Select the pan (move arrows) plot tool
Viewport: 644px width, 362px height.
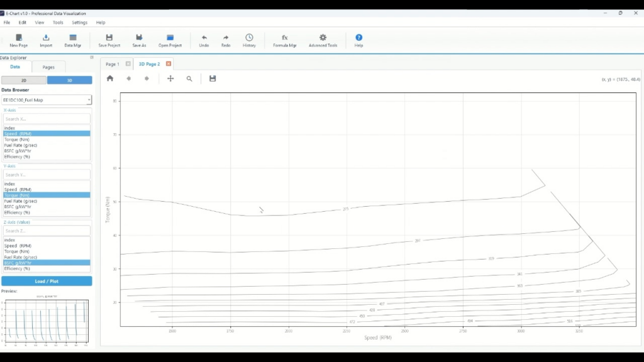click(x=170, y=79)
